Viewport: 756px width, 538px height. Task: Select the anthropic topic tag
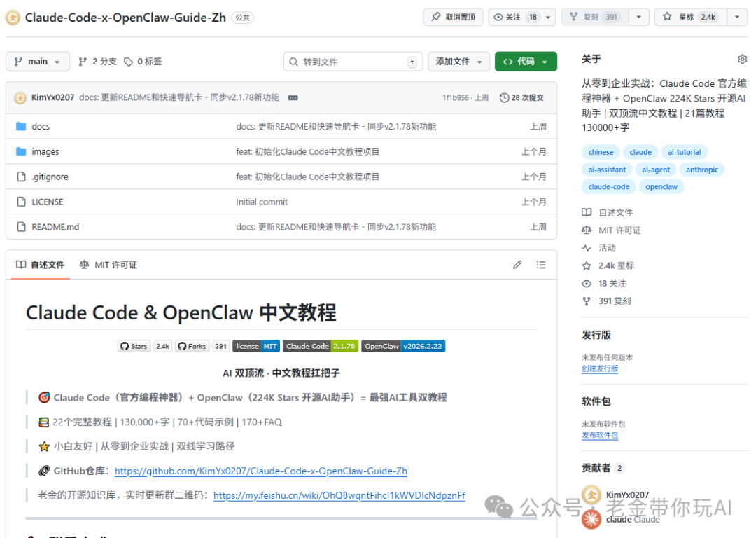click(x=702, y=170)
